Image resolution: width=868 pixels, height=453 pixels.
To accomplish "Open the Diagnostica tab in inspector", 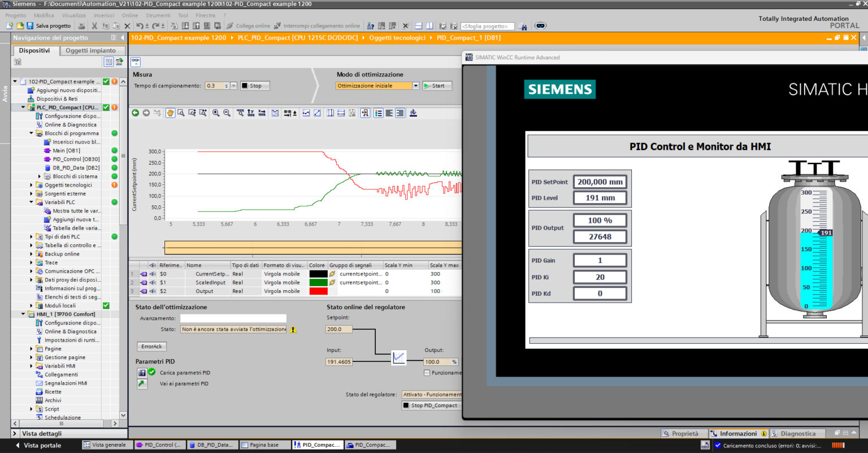I will click(798, 434).
